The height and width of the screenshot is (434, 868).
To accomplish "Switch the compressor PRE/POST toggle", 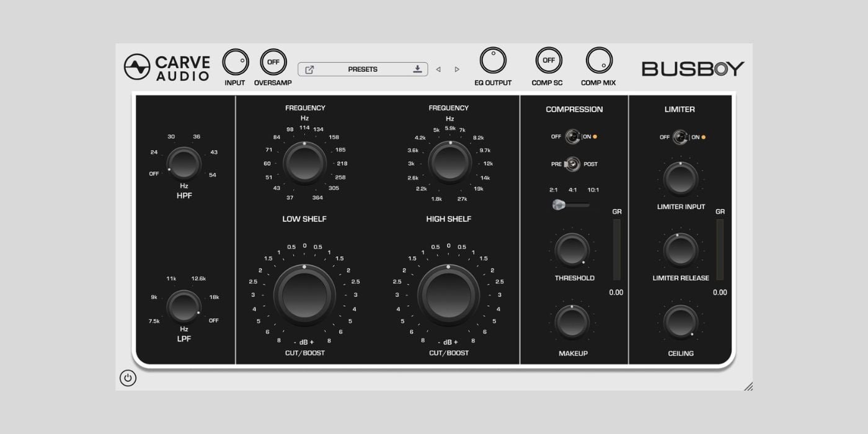I will click(573, 164).
